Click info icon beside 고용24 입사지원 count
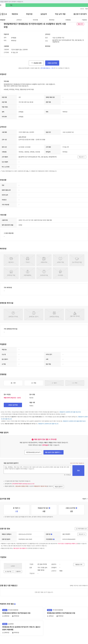The image size is (88, 644). pos(76,508)
